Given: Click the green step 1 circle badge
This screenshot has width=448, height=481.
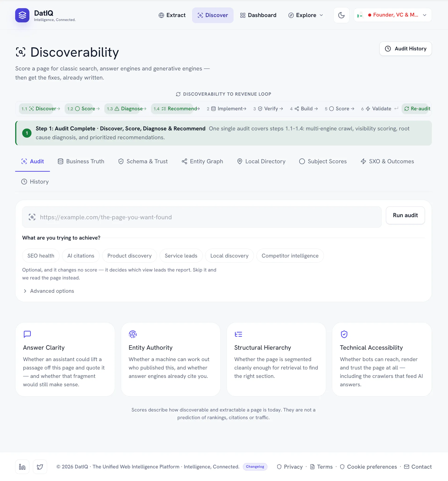Looking at the screenshot, I should [x=27, y=133].
